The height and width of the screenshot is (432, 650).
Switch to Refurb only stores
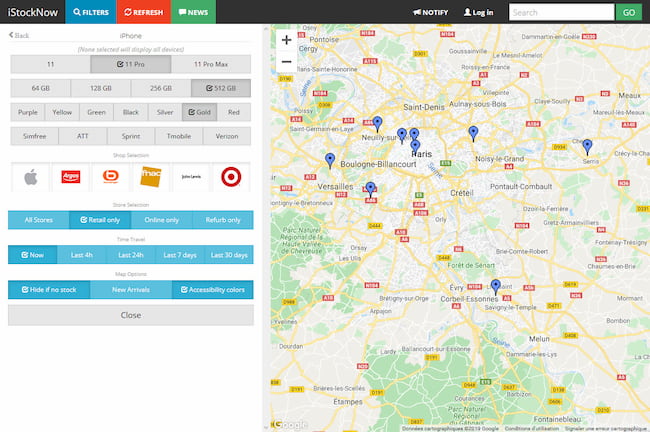click(223, 220)
